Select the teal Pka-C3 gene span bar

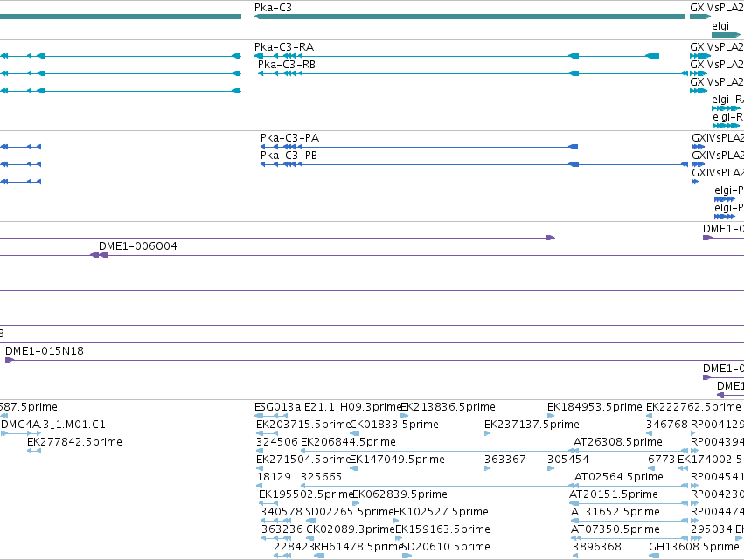click(x=469, y=17)
